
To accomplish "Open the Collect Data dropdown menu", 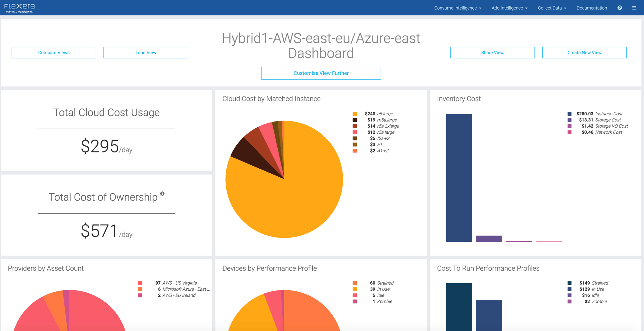I will (552, 8).
